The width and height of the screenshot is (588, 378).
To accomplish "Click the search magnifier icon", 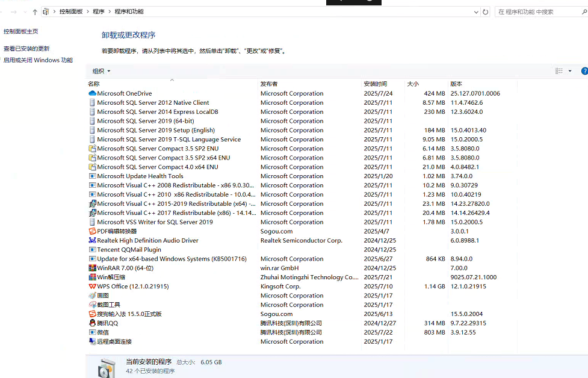I will coord(584,12).
